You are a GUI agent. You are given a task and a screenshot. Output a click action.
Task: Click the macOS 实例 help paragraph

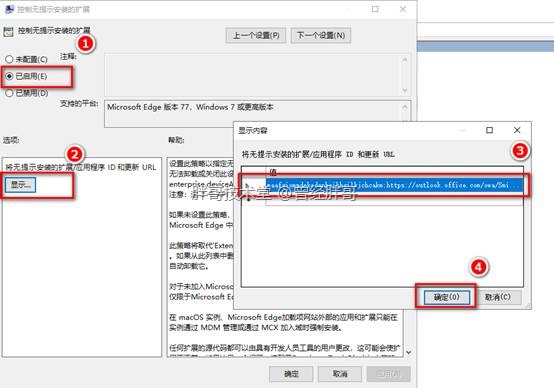(283, 322)
